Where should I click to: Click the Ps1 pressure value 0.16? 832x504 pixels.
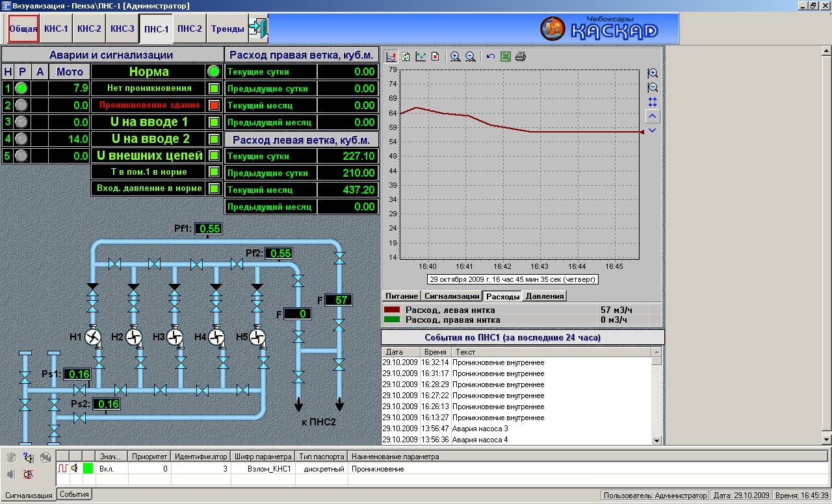78,374
